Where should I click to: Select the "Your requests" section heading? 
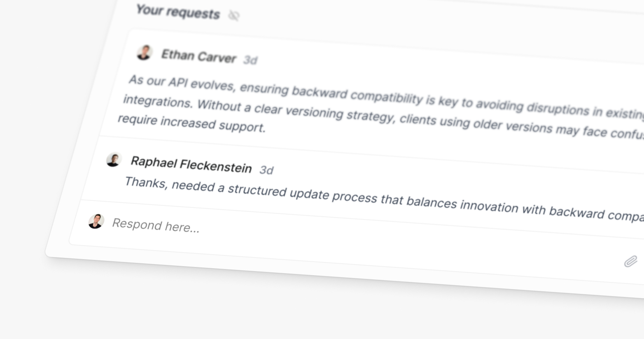(178, 12)
